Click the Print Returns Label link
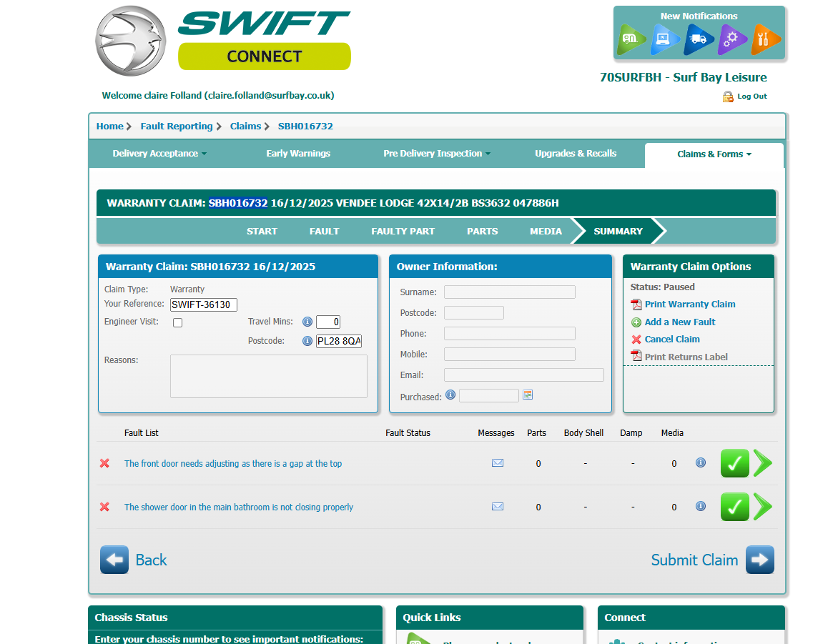 coord(686,357)
